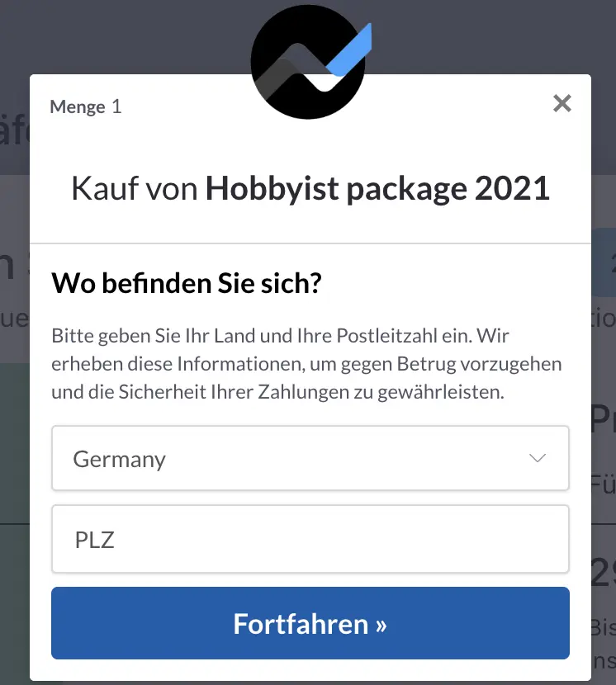Screen dimensions: 616x685
Task: Click the 'Kauf von' title text
Action: click(x=135, y=189)
